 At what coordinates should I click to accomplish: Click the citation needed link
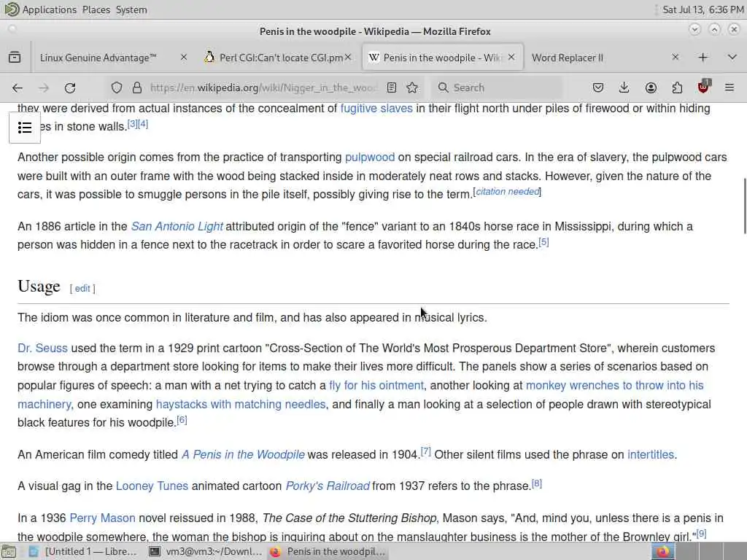click(x=508, y=192)
